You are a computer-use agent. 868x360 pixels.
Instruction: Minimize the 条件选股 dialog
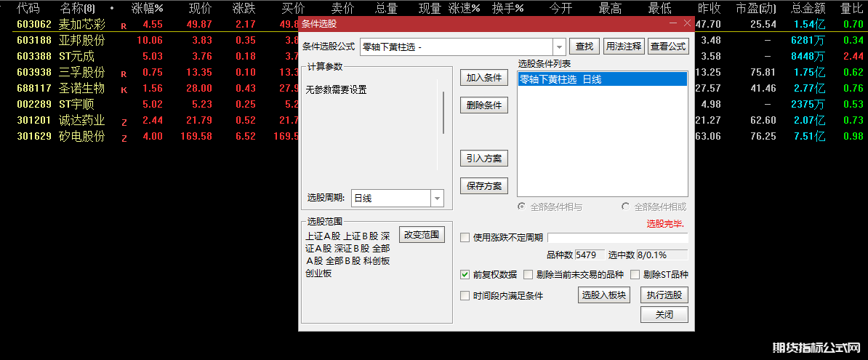[x=673, y=23]
